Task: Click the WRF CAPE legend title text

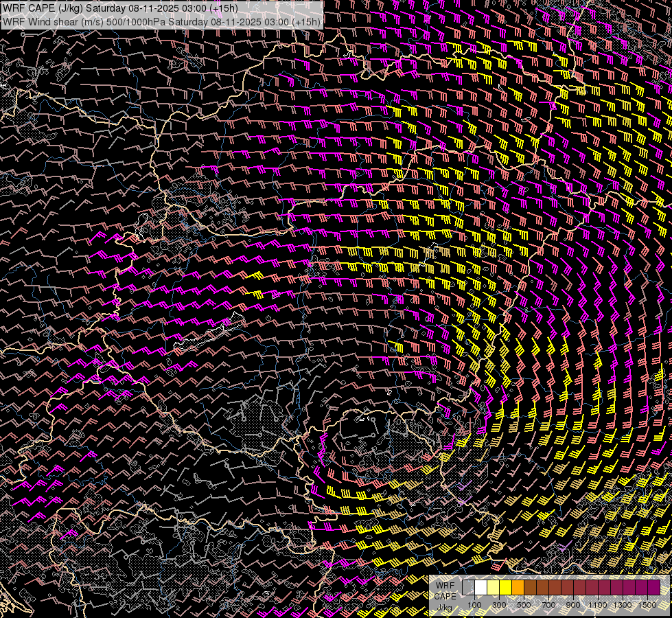Action: click(x=445, y=591)
